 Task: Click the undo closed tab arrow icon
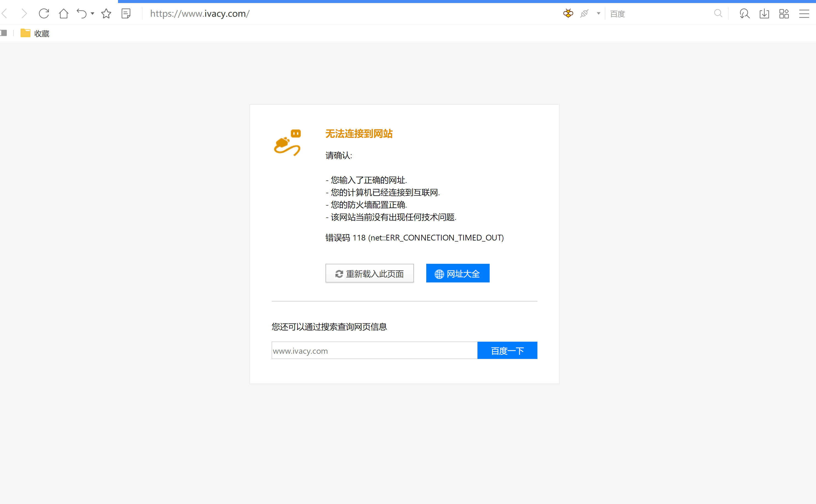pos(82,14)
